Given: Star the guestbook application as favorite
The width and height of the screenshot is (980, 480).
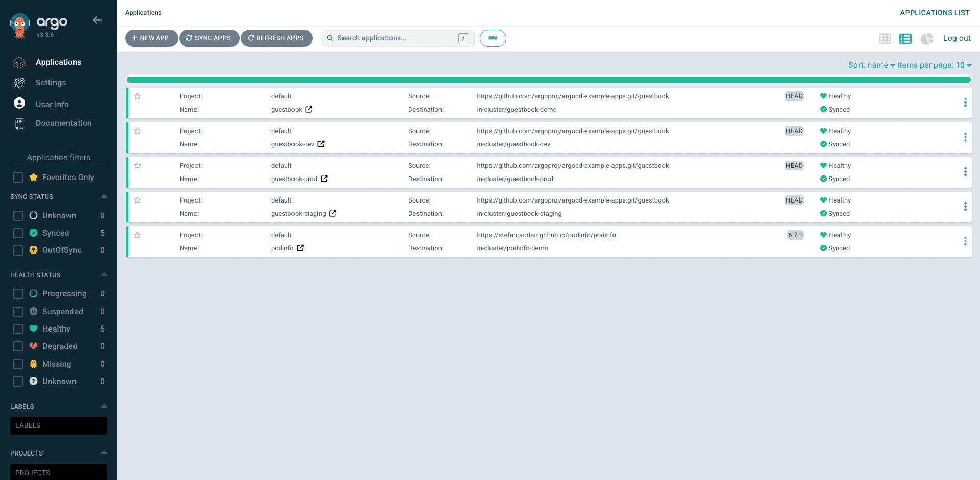Looking at the screenshot, I should click(x=137, y=96).
